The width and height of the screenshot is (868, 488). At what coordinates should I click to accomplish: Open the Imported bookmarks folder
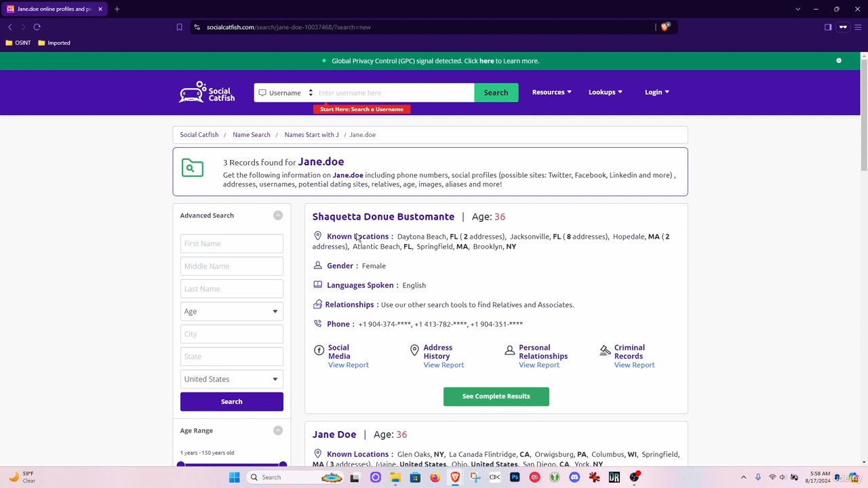54,43
